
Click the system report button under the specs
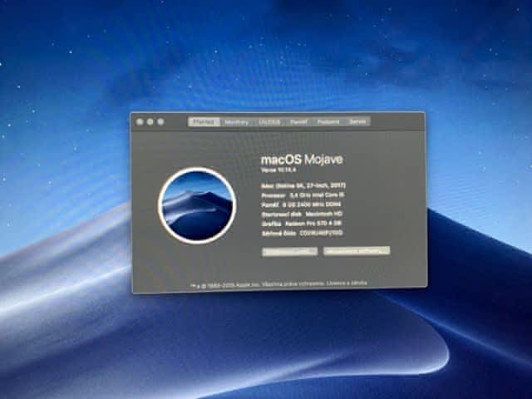pyautogui.click(x=290, y=251)
